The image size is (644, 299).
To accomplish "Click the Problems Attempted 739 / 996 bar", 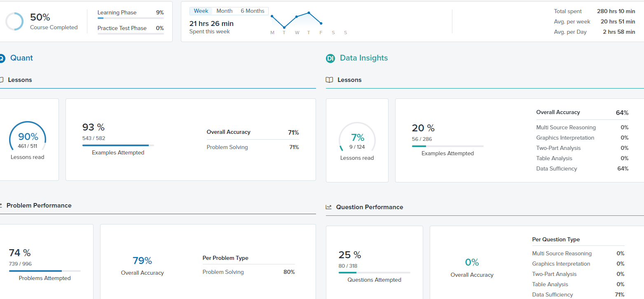I will pos(45,271).
